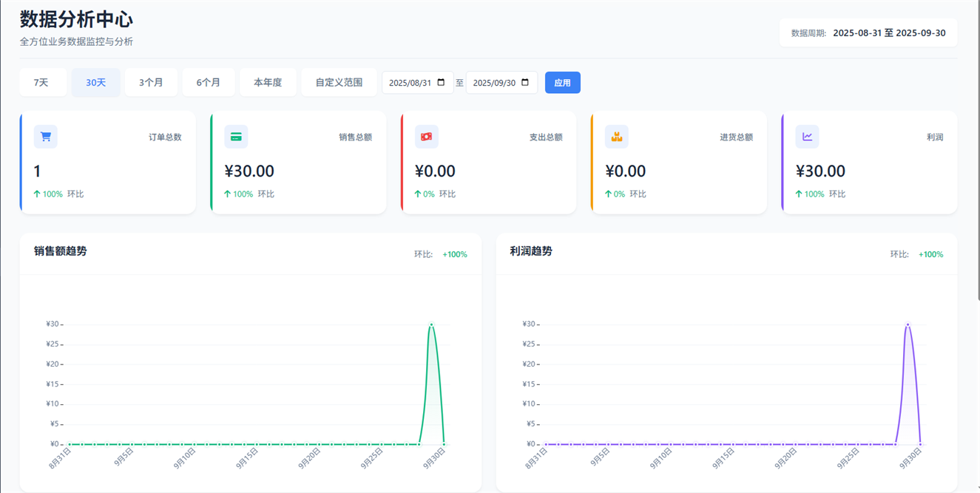Click the up arrow icon under 订单总数 value
The image size is (980, 493).
pos(37,194)
